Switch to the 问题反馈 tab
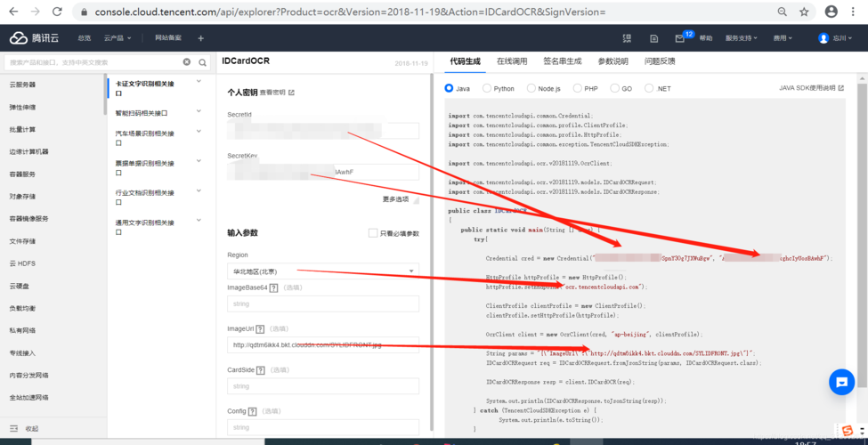868x445 pixels. (660, 61)
